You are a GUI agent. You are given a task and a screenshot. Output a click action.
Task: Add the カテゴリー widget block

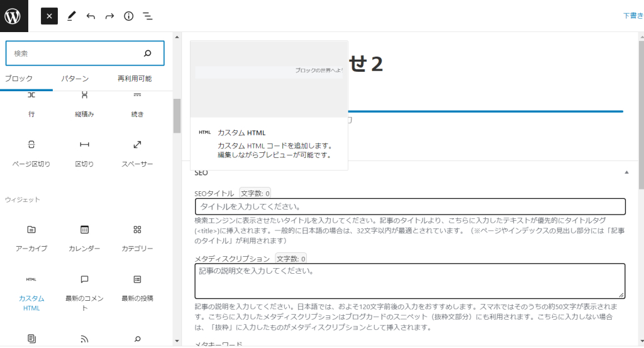click(x=137, y=237)
